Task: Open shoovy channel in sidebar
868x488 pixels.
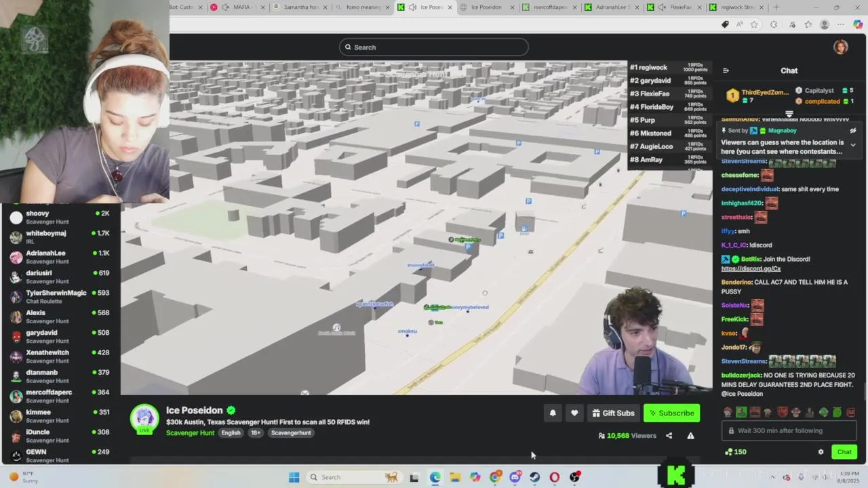Action: tap(60, 217)
